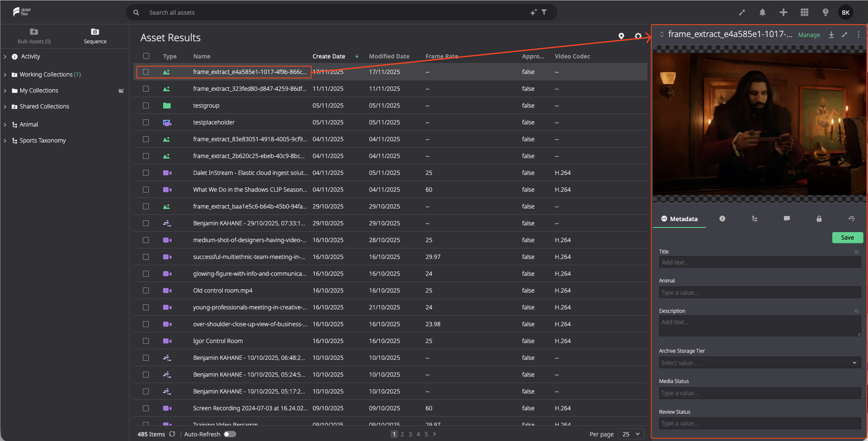Click the pin icon in top bar

[742, 12]
